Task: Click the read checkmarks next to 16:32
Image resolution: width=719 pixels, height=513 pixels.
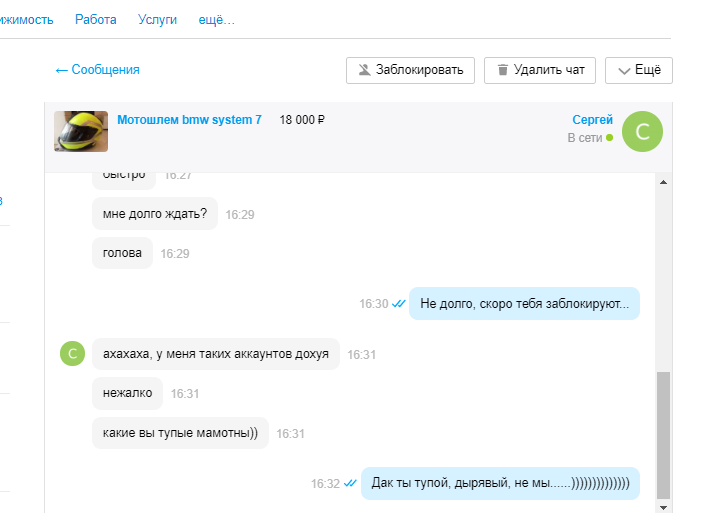Action: point(350,483)
